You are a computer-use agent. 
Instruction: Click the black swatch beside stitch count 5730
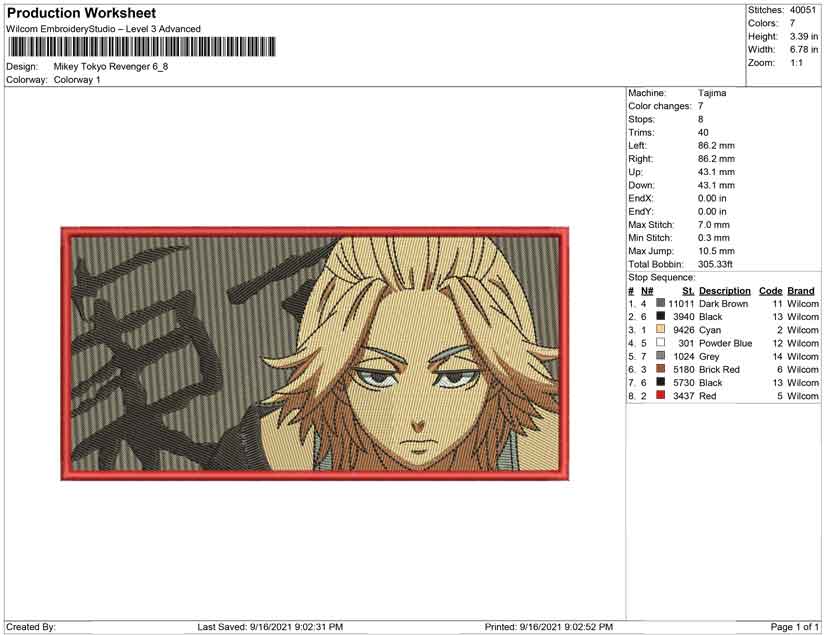pos(660,382)
